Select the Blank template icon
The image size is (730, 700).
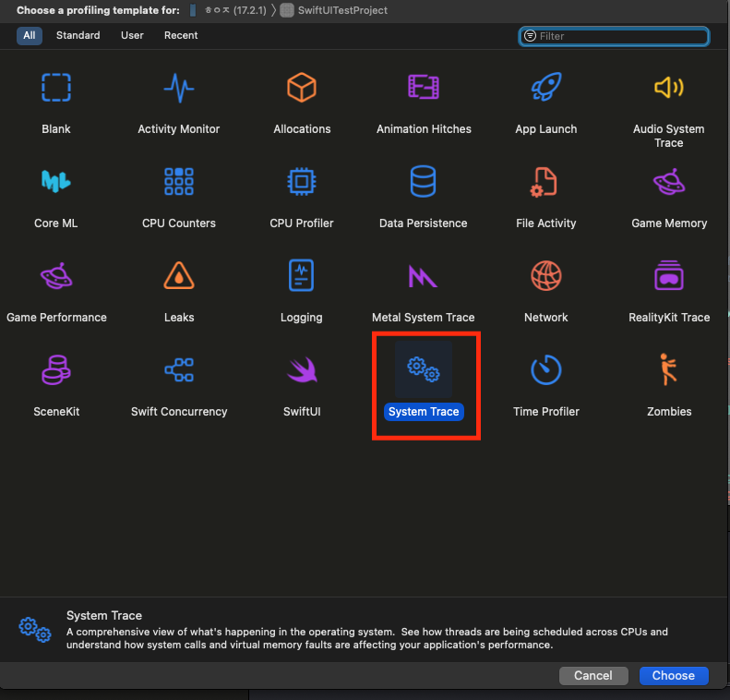coord(56,87)
